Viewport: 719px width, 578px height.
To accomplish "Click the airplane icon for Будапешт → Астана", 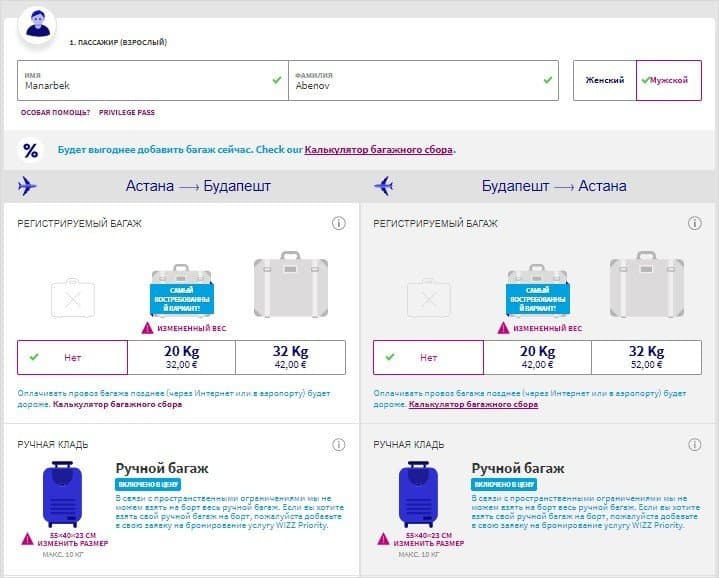I will tap(383, 186).
